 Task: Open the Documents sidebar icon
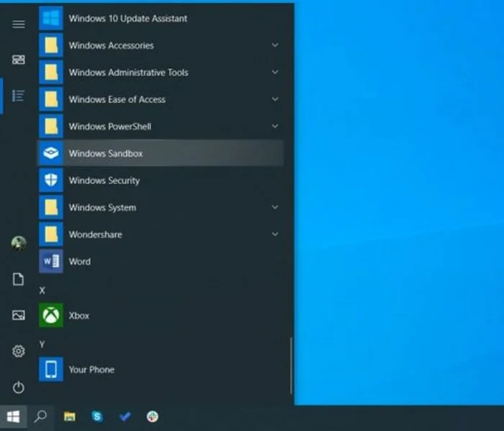pyautogui.click(x=18, y=279)
